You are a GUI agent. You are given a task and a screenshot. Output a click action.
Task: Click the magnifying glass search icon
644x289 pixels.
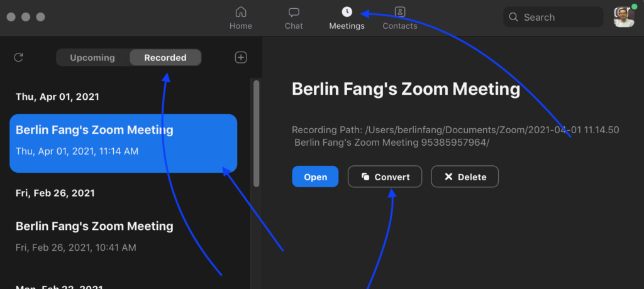tap(514, 17)
